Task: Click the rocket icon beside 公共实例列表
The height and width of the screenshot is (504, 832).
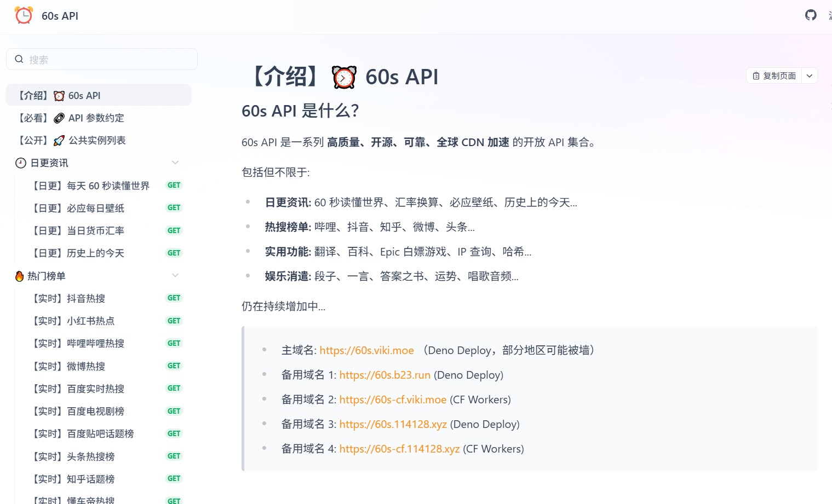Action: pos(59,141)
